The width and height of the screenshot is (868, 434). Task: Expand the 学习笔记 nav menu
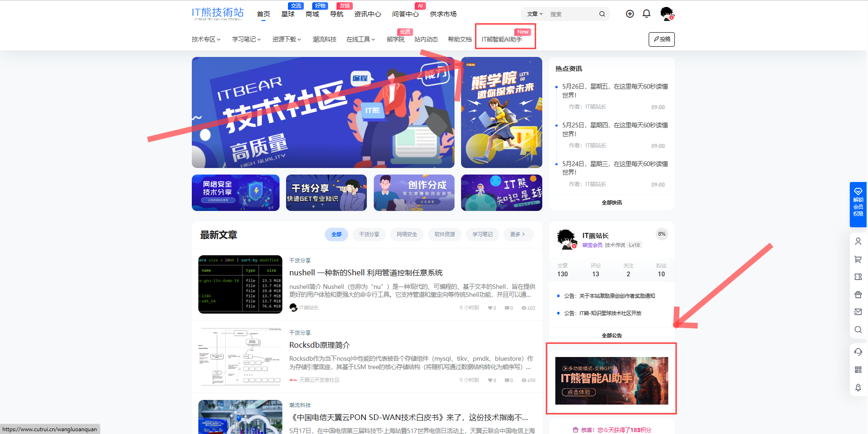click(246, 39)
